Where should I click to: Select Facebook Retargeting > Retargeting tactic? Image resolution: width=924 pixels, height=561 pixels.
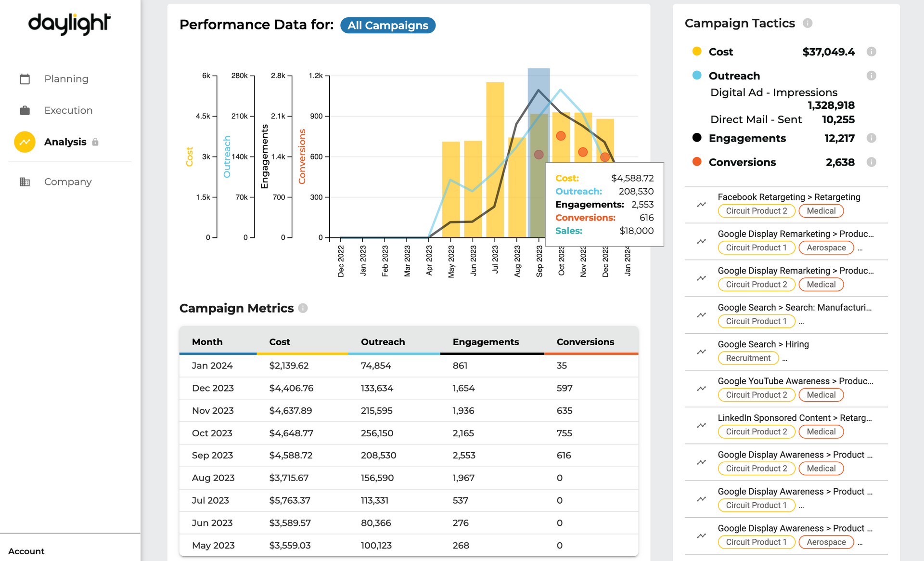[789, 197]
